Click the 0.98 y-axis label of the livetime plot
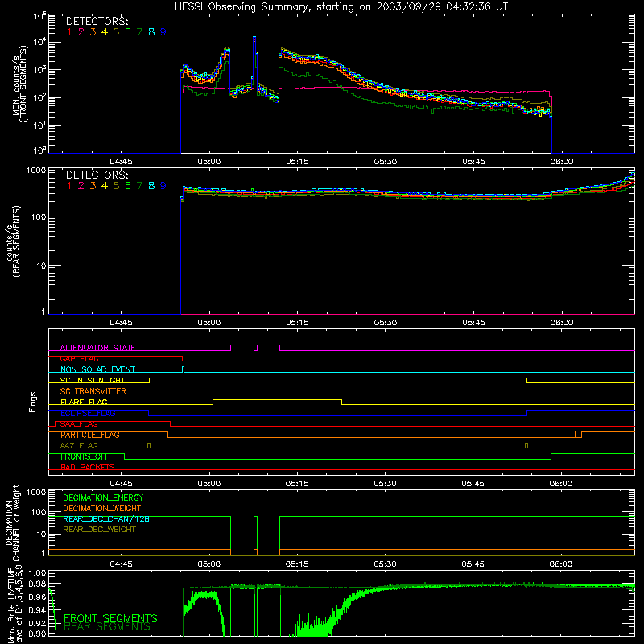Image resolution: width=644 pixels, height=644 pixels. click(x=37, y=584)
